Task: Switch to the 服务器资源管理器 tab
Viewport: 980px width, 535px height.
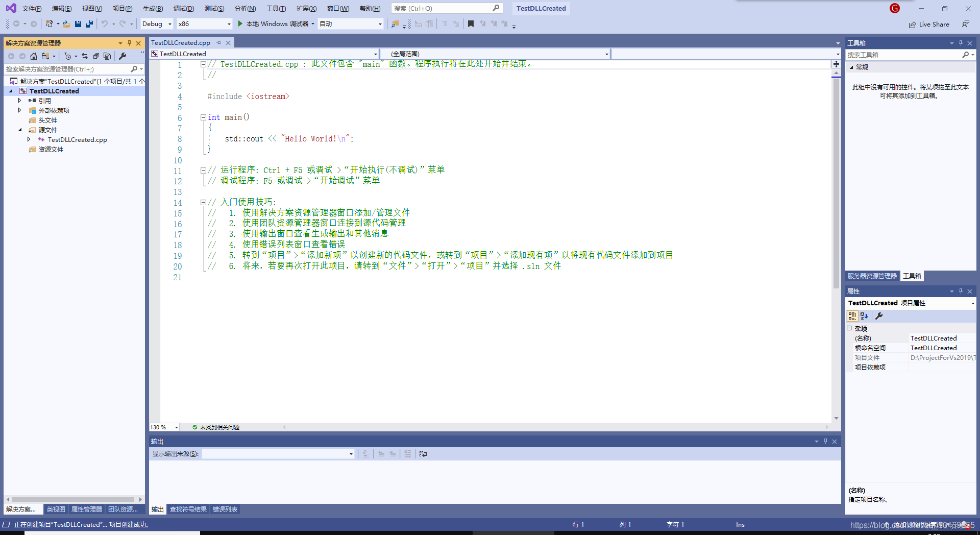Action: point(872,276)
